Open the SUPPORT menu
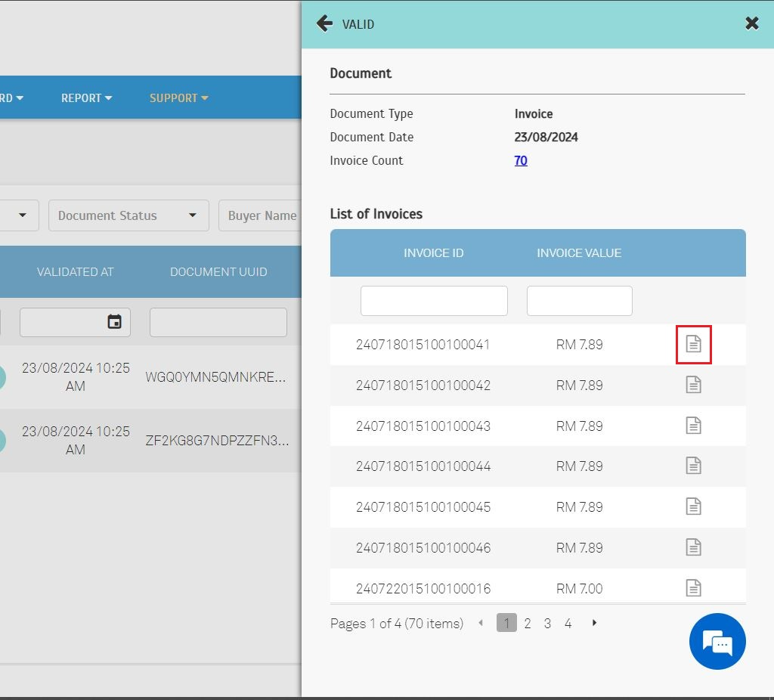This screenshot has height=700, width=774. tap(178, 98)
